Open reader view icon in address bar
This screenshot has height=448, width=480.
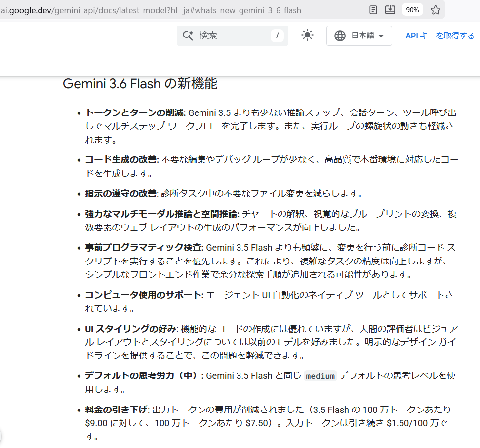[373, 10]
